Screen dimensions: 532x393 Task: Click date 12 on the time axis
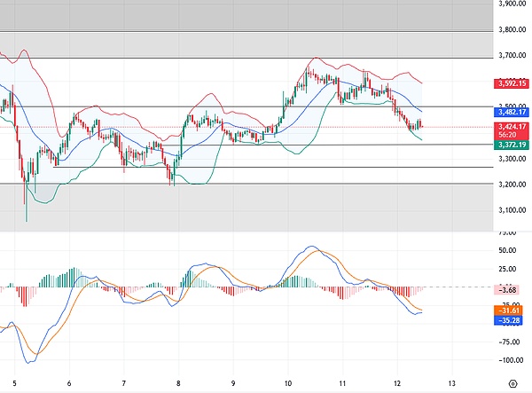click(398, 383)
